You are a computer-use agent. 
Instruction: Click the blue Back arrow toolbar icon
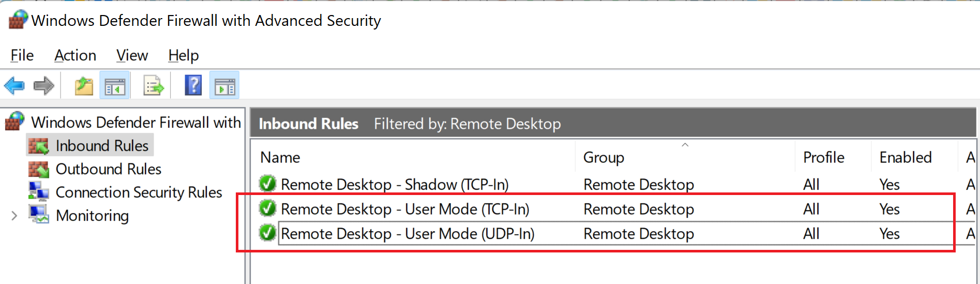click(x=14, y=85)
